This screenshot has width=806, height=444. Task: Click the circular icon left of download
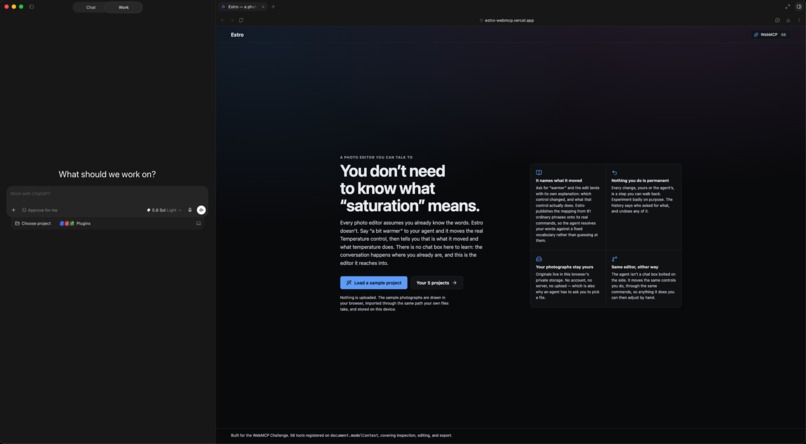tap(777, 20)
